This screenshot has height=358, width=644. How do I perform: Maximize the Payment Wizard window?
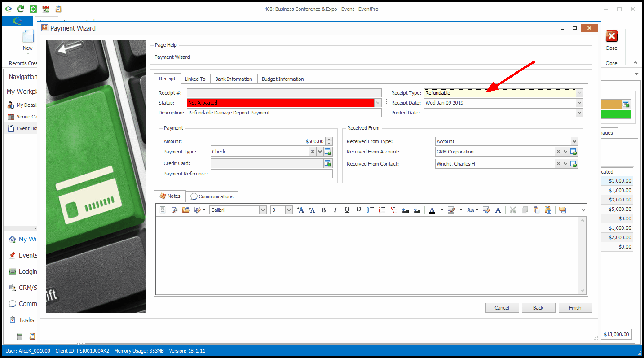point(574,28)
